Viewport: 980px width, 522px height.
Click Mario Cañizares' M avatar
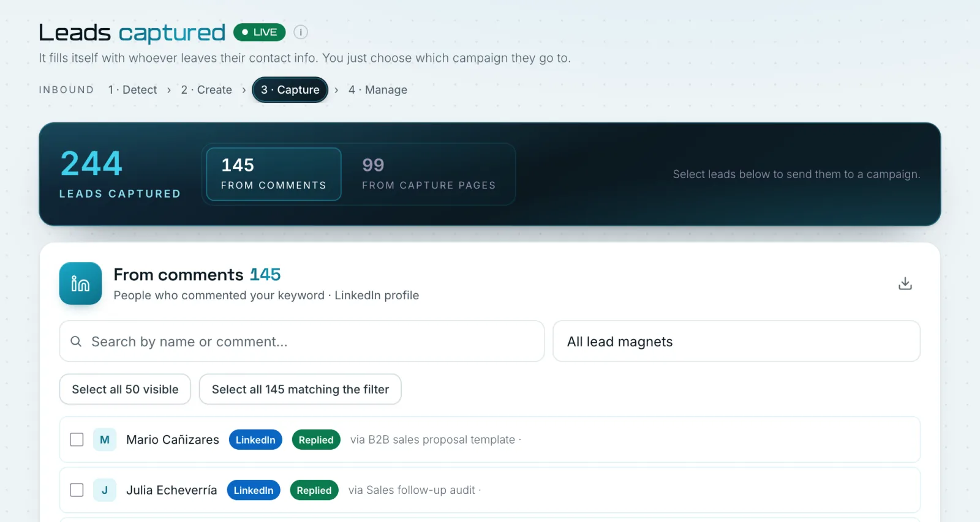pos(105,439)
